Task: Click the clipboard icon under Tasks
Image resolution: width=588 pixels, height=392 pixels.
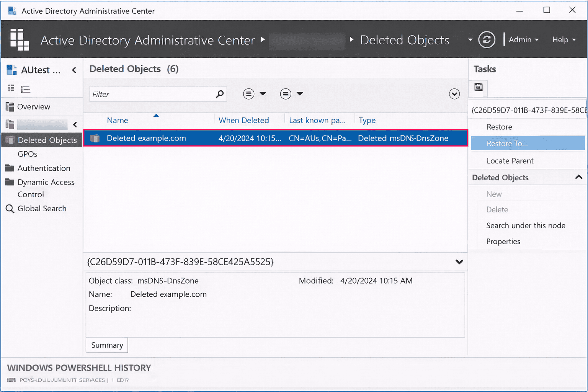Action: [x=478, y=88]
